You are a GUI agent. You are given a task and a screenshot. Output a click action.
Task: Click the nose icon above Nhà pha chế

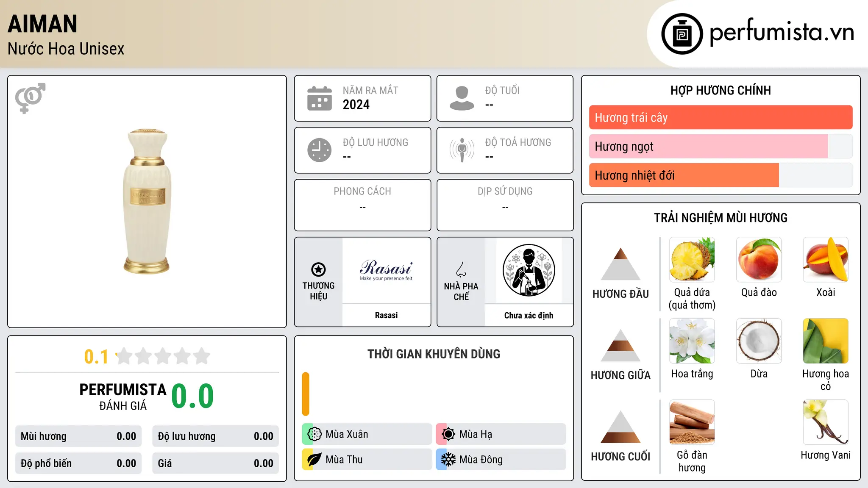pos(461,269)
